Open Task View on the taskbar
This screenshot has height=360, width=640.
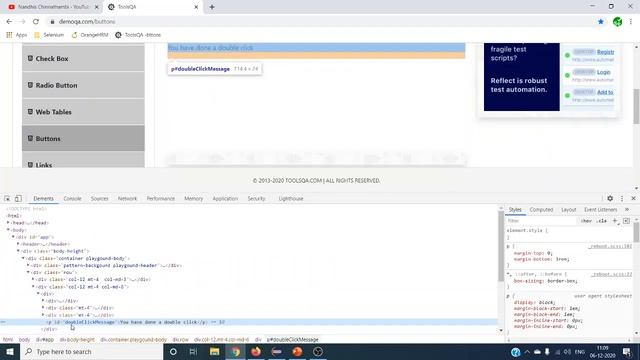tap(193, 351)
